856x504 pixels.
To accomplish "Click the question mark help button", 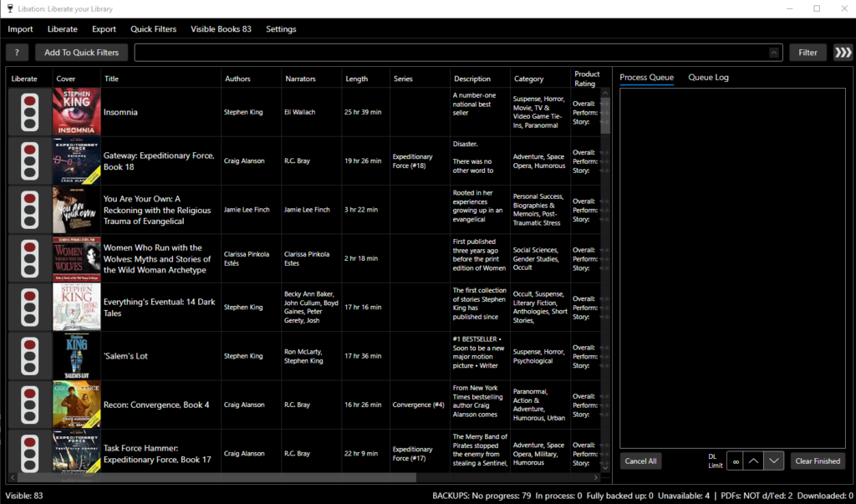I will [x=17, y=53].
